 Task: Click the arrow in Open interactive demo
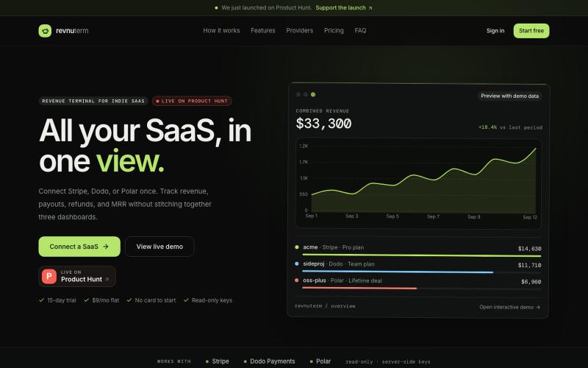tap(538, 307)
